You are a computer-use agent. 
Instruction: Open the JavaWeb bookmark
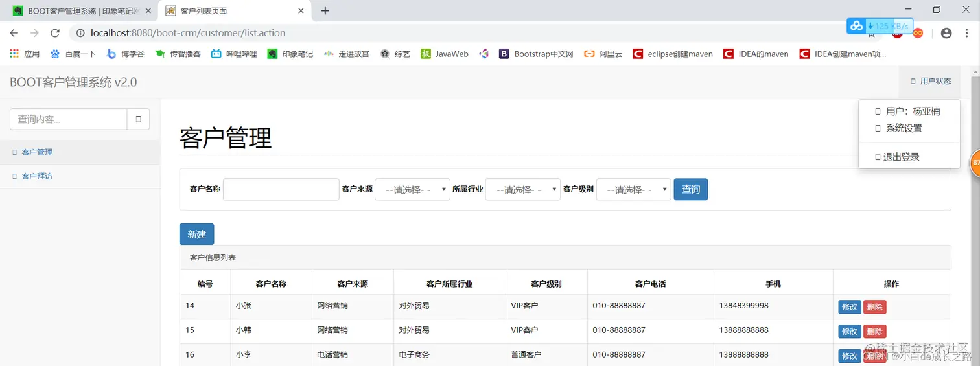445,54
